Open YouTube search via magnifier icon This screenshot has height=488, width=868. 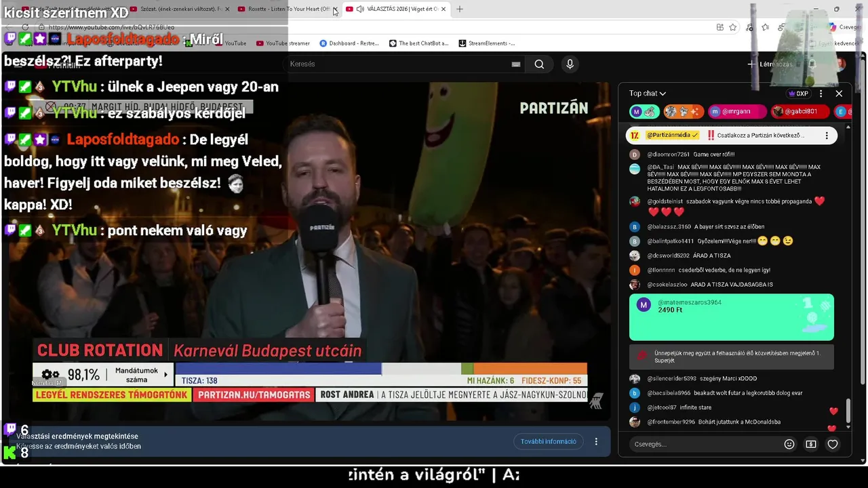coord(539,64)
